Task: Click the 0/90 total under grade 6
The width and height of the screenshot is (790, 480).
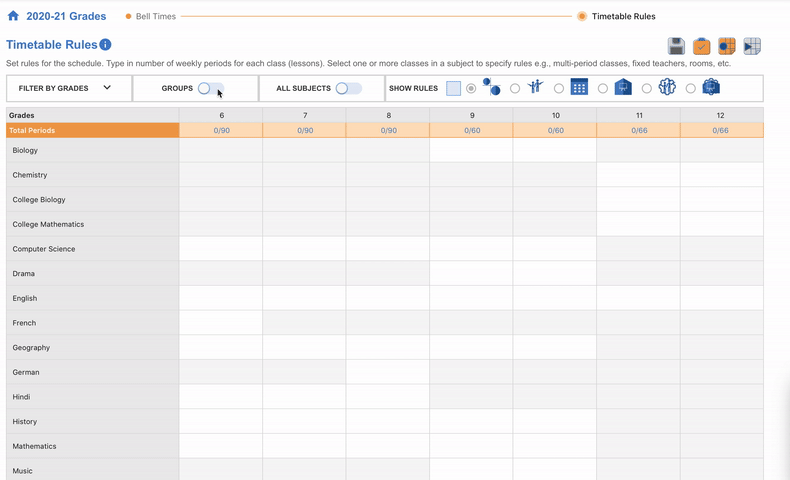Action: 221,130
